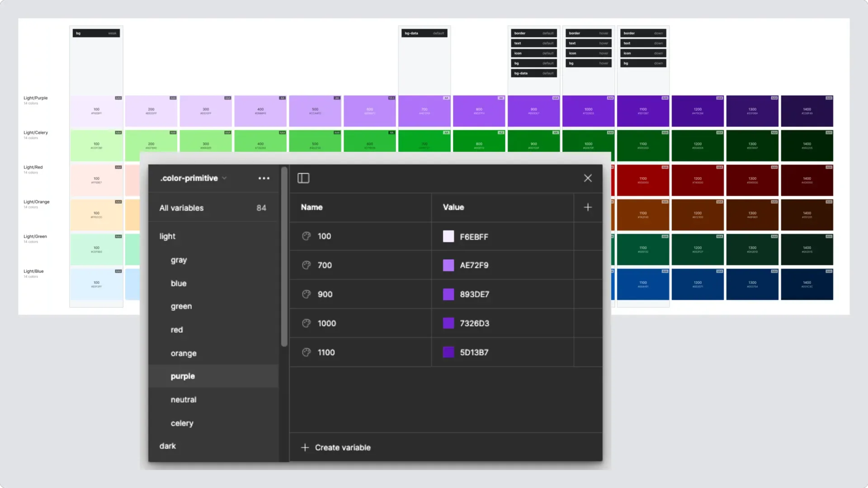Click the bg-data default tag above 700
The width and height of the screenshot is (868, 488).
click(x=424, y=33)
